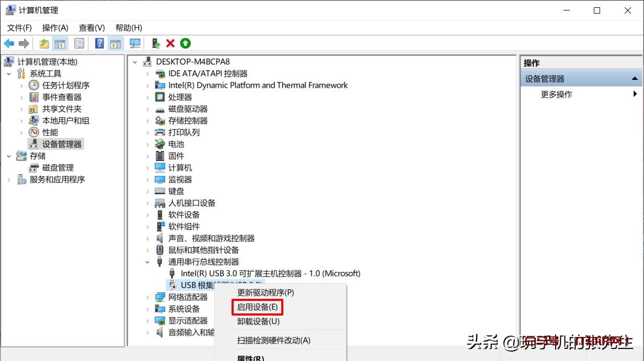The image size is (644, 361).
Task: Expand the 服务和应用程序 node
Action: [9, 180]
